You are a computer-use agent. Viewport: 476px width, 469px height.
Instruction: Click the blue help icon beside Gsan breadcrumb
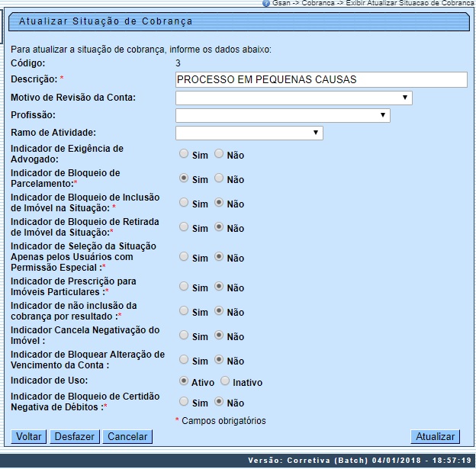click(266, 3)
